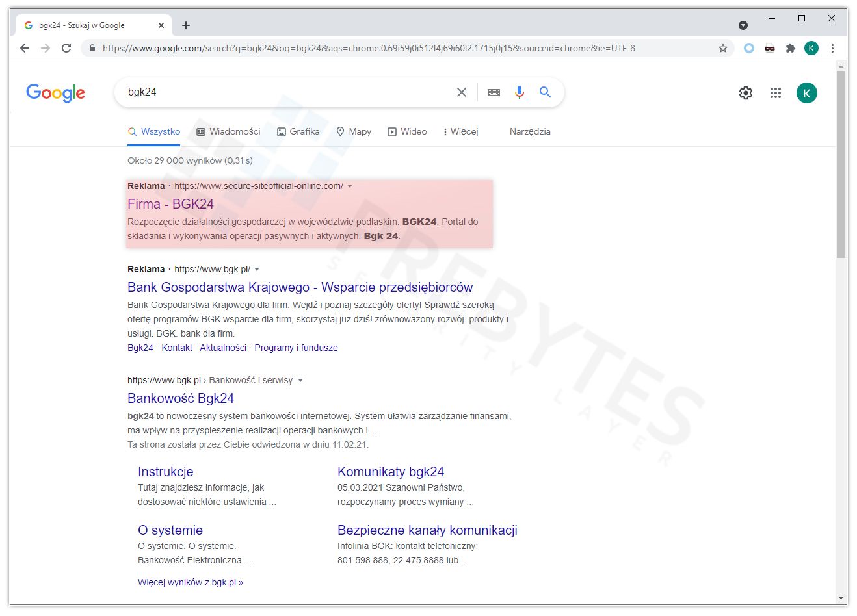The width and height of the screenshot is (857, 616).
Task: Switch to Wideo tab
Action: tap(407, 131)
